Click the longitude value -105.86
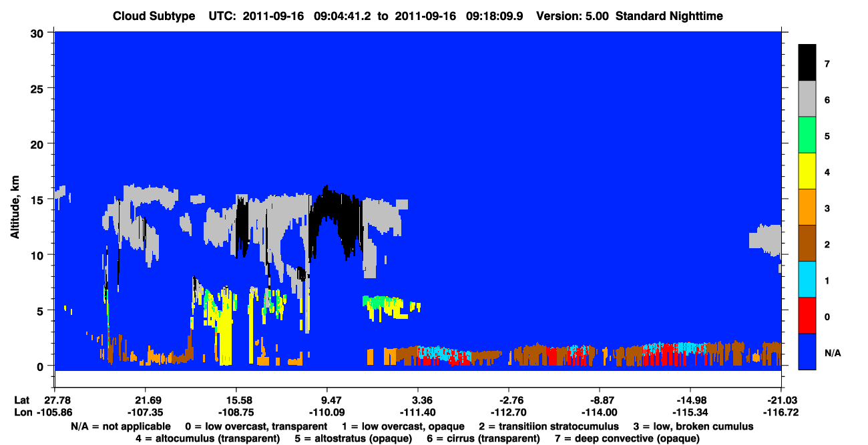Screen dimensions: 868x445 [53, 412]
